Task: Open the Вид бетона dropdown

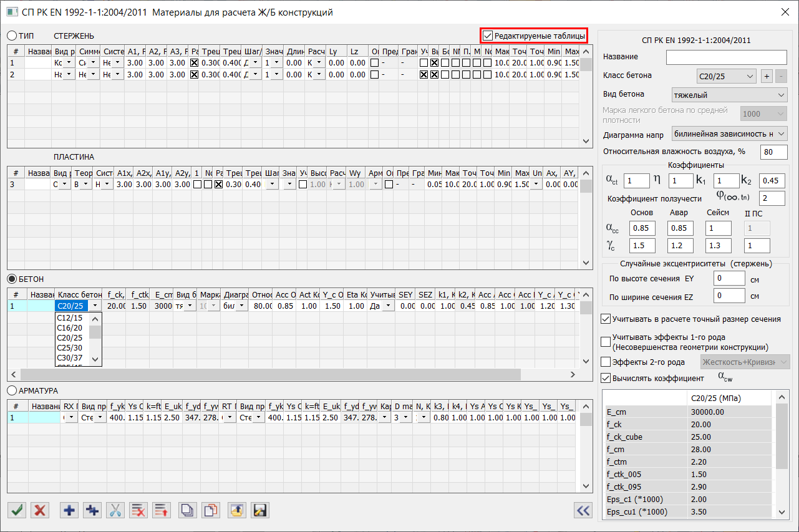Action: click(729, 95)
